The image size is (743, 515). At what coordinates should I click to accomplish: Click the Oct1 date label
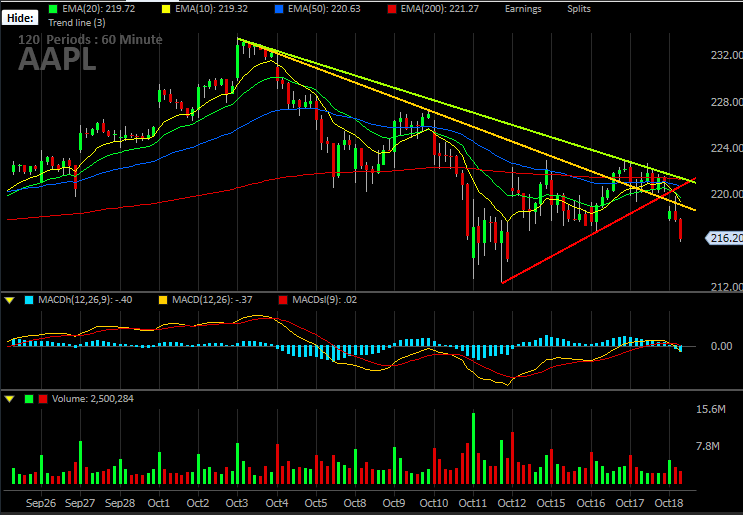pyautogui.click(x=159, y=503)
